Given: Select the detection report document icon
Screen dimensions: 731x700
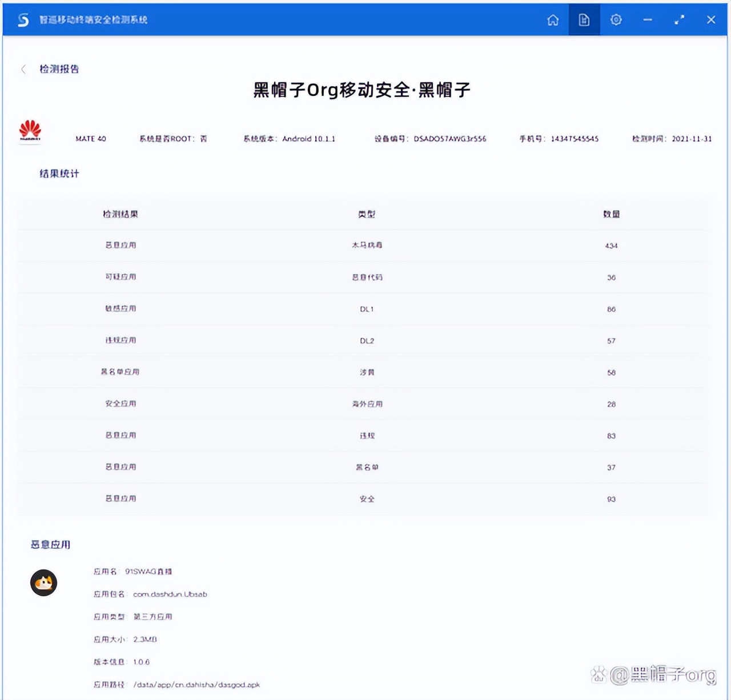Looking at the screenshot, I should 584,20.
